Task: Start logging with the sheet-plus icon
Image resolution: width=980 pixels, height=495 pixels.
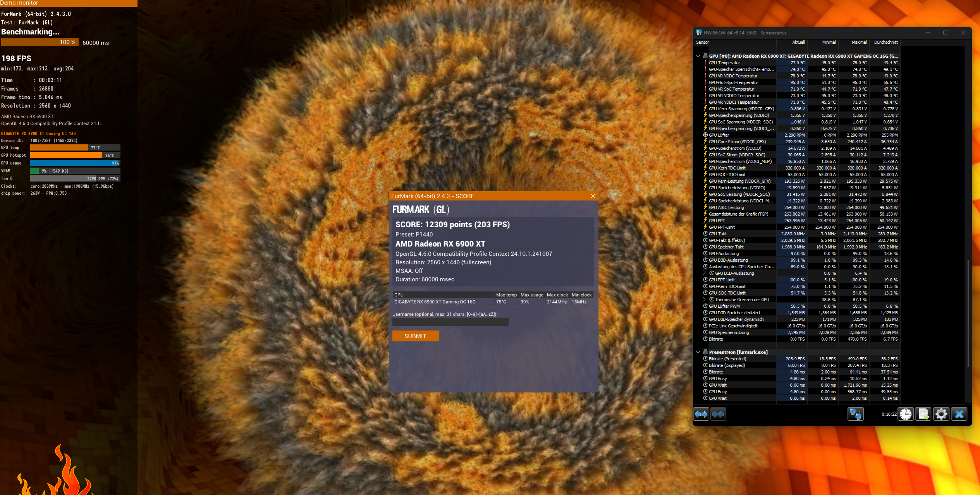Action: click(x=923, y=414)
